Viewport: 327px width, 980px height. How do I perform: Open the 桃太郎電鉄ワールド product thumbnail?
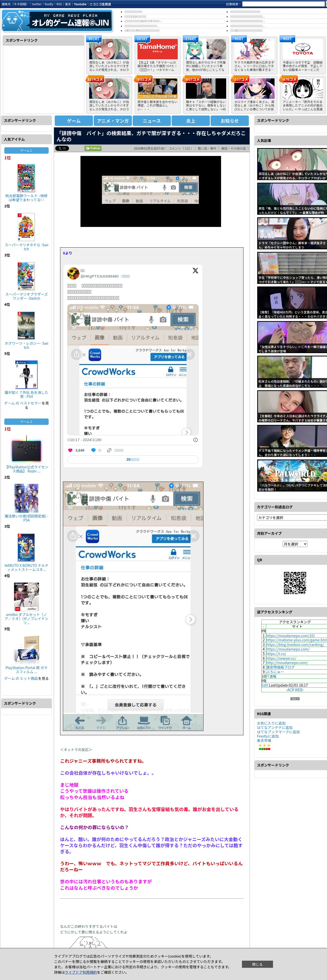(x=26, y=178)
